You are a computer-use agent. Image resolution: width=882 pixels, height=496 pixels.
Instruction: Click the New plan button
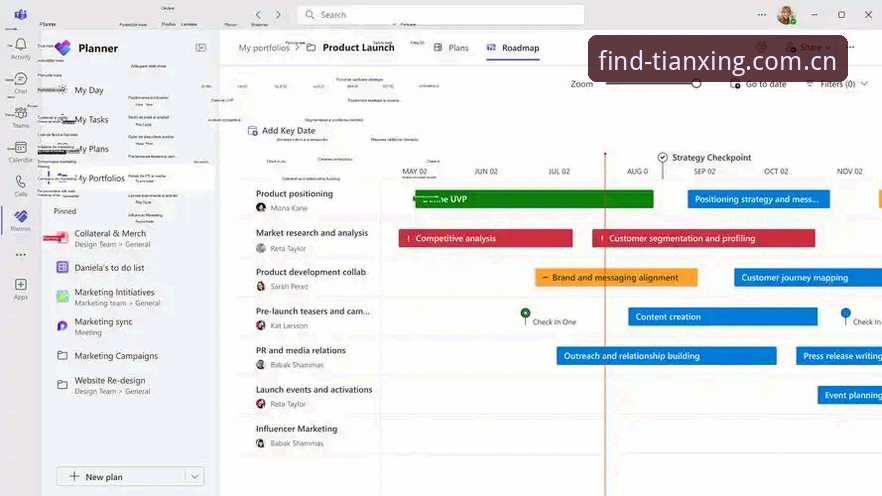pos(120,476)
